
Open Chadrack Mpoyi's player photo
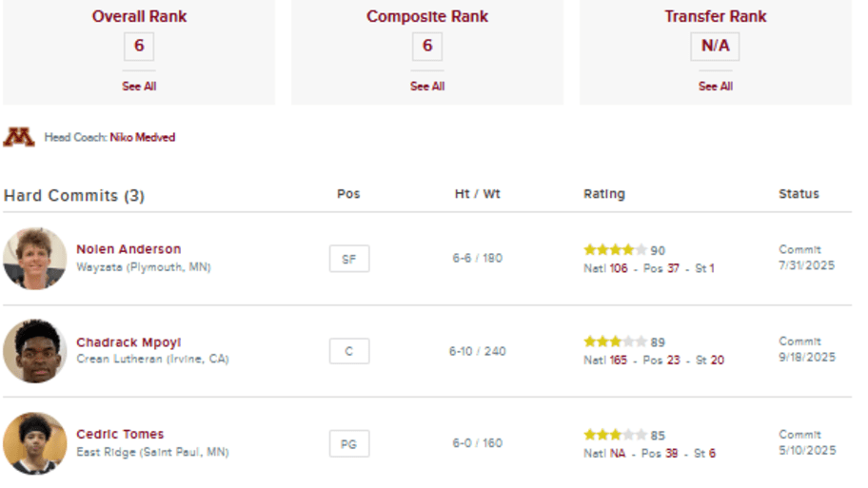[35, 351]
